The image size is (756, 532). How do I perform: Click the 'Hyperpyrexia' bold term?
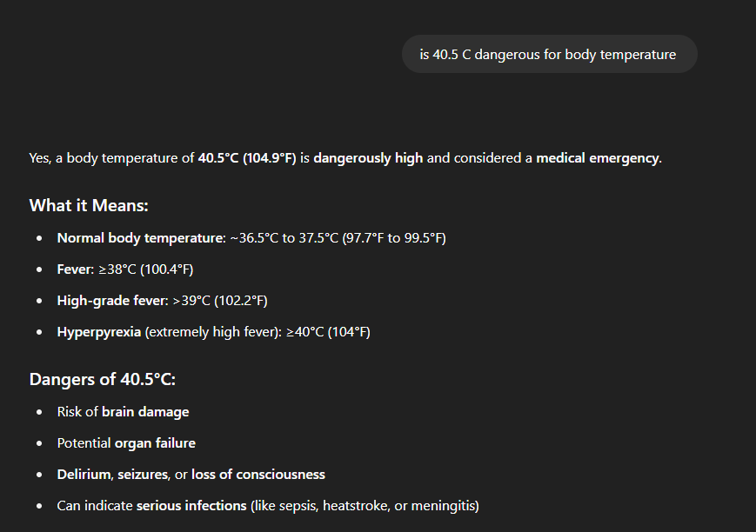coord(98,332)
